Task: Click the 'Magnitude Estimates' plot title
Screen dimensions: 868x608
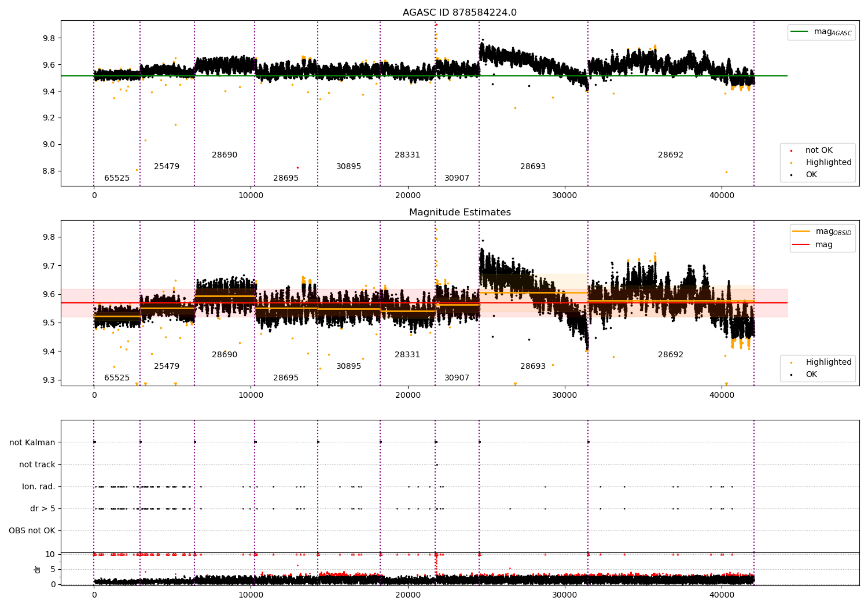Action: 459,213
